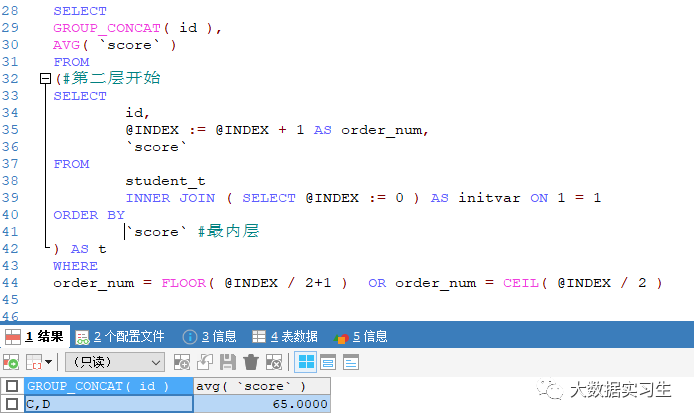The width and height of the screenshot is (694, 420).
Task: Click the #第二层开始 comment
Action: [x=112, y=78]
